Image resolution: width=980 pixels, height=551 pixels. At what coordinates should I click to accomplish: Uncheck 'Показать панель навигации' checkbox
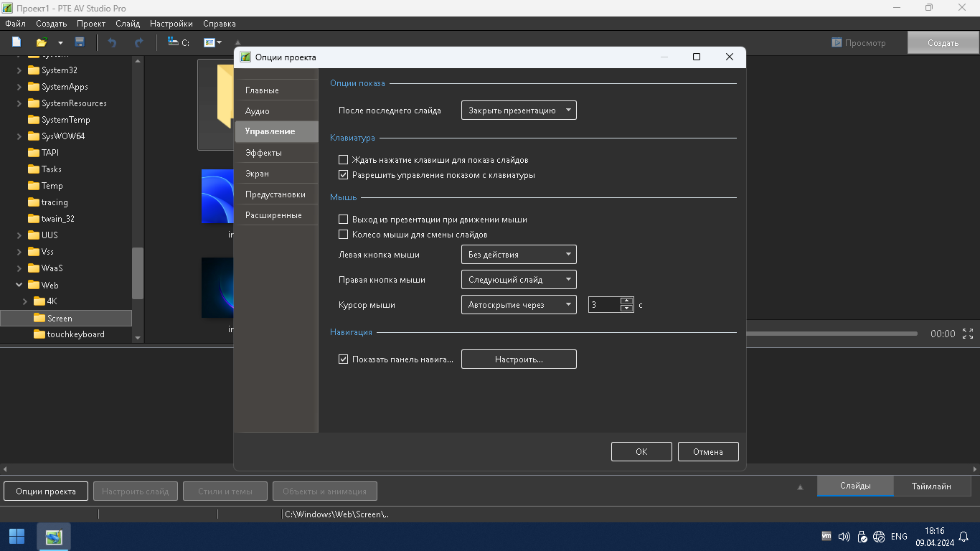tap(343, 359)
